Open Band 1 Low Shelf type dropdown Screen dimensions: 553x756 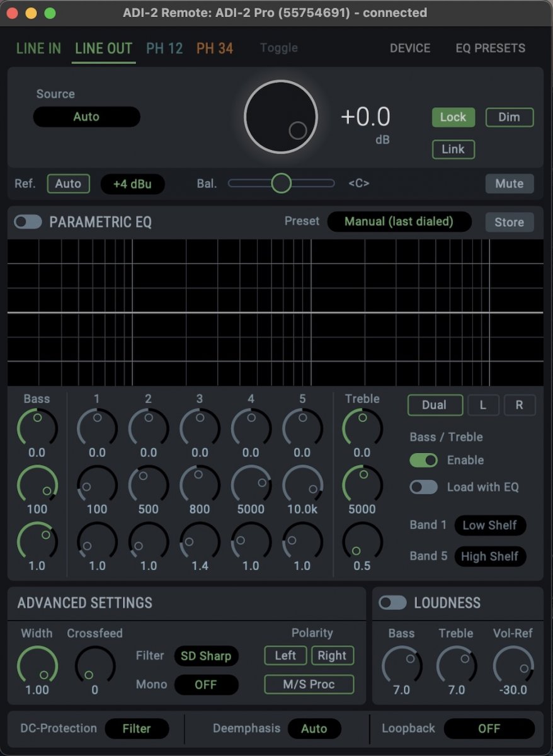(x=490, y=525)
